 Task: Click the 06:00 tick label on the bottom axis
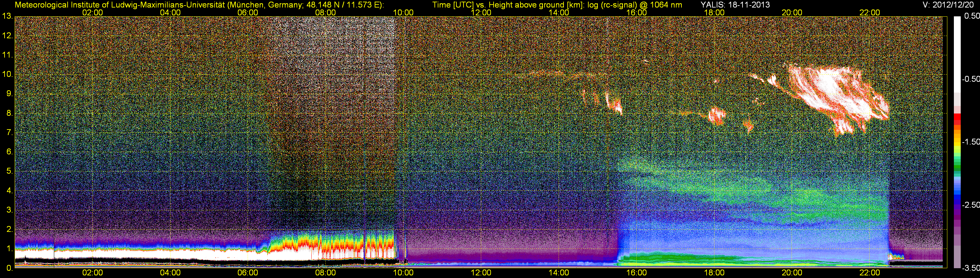pyautogui.click(x=248, y=273)
